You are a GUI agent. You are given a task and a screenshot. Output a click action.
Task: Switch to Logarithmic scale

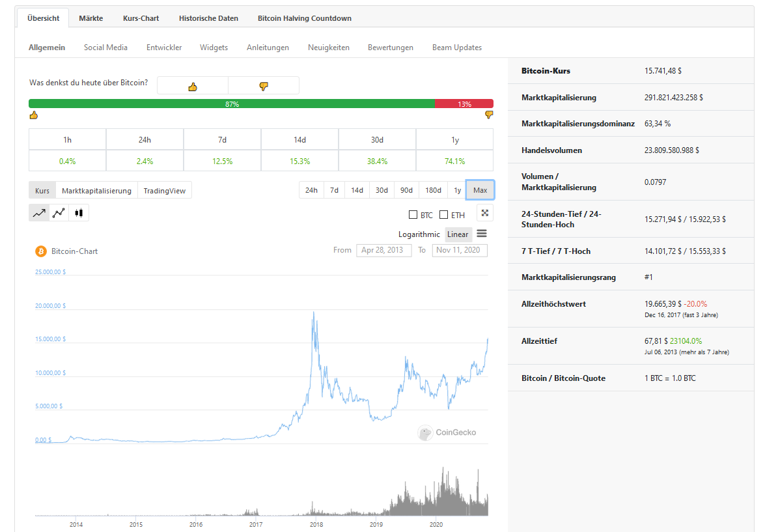tap(419, 234)
